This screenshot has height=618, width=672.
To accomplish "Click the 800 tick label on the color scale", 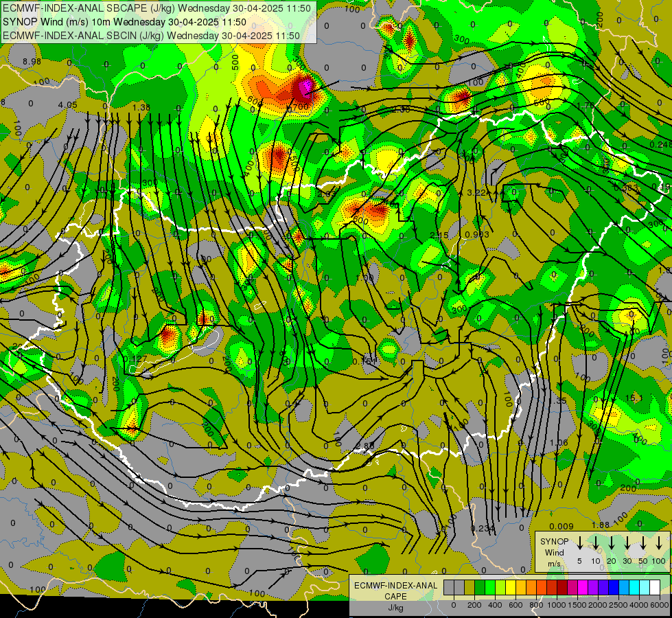I will coord(536,605).
